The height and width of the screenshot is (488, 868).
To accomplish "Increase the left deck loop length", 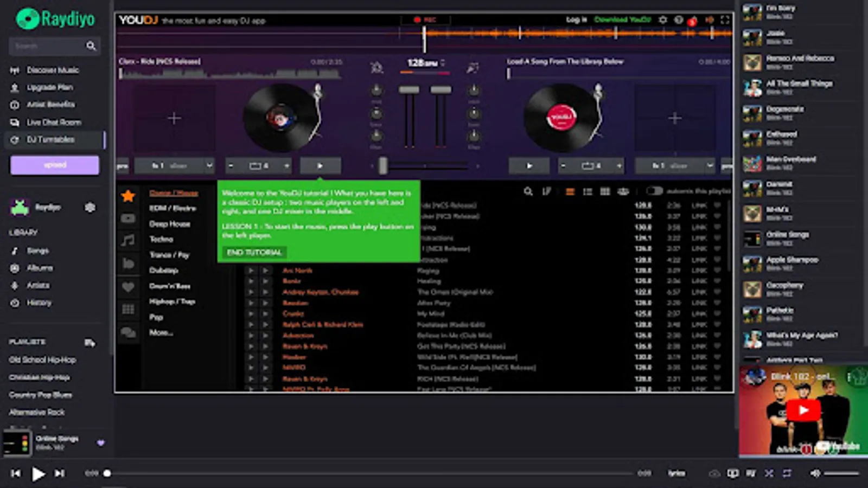I will point(286,166).
